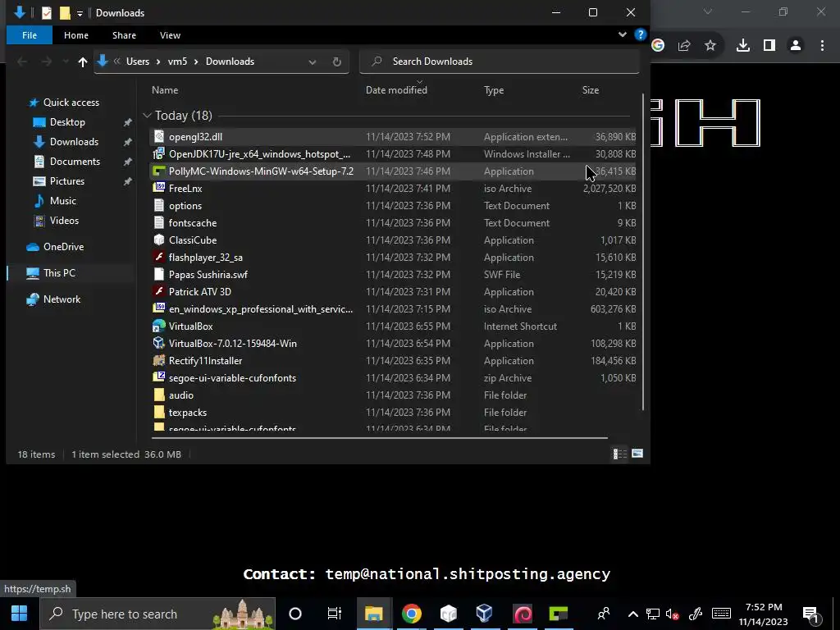This screenshot has height=630, width=840.
Task: Click the forward navigation arrow
Action: 47,62
